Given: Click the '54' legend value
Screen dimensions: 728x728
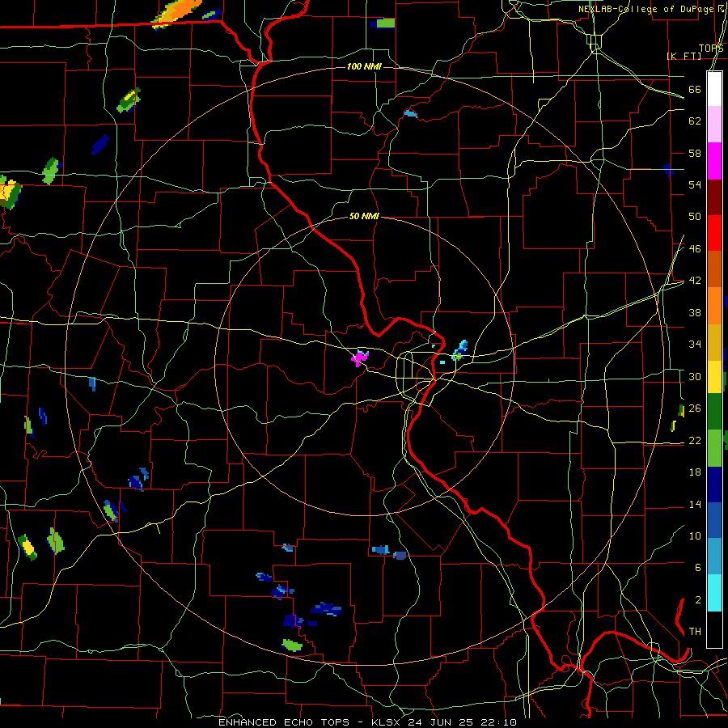Looking at the screenshot, I should click(x=695, y=184).
